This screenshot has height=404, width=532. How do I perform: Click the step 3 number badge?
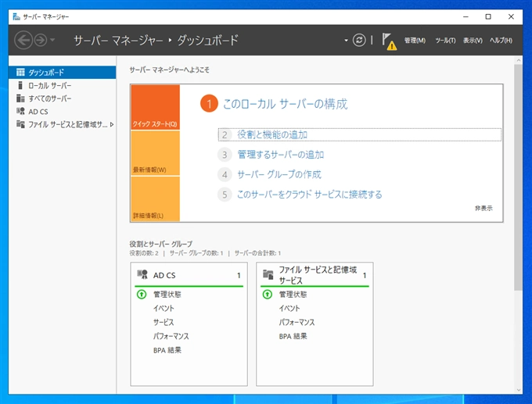coord(225,155)
